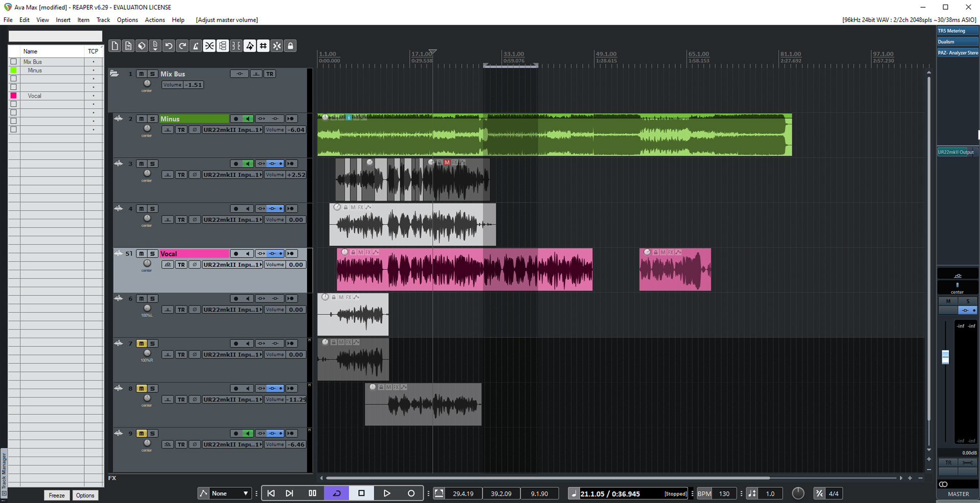The height and width of the screenshot is (503, 980).
Task: Click the New Project toolbar icon
Action: click(115, 46)
